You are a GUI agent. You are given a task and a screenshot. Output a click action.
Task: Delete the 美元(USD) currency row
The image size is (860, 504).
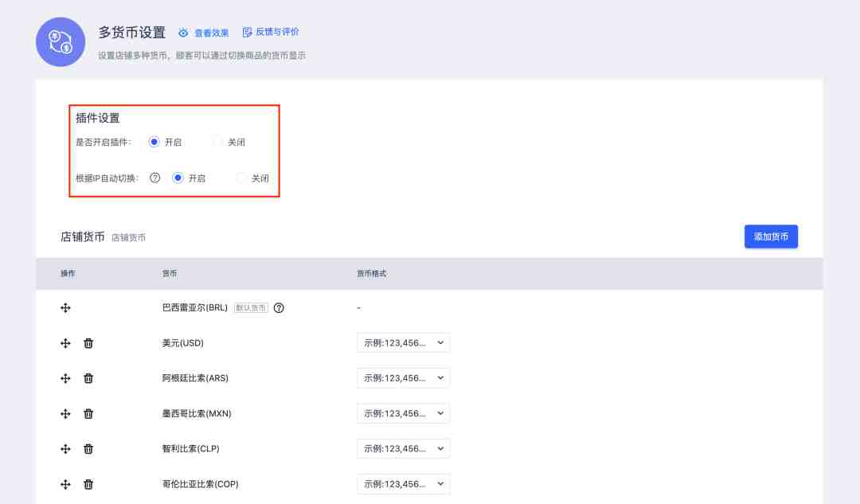(x=88, y=343)
